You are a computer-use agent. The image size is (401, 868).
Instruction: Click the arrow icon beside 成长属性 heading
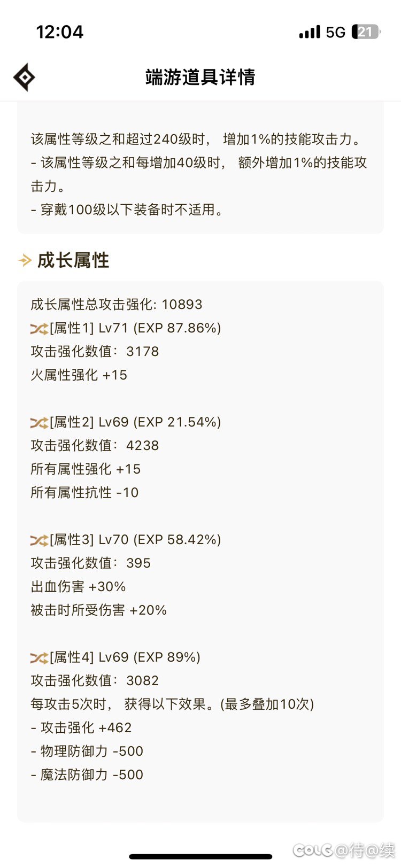pos(25,261)
